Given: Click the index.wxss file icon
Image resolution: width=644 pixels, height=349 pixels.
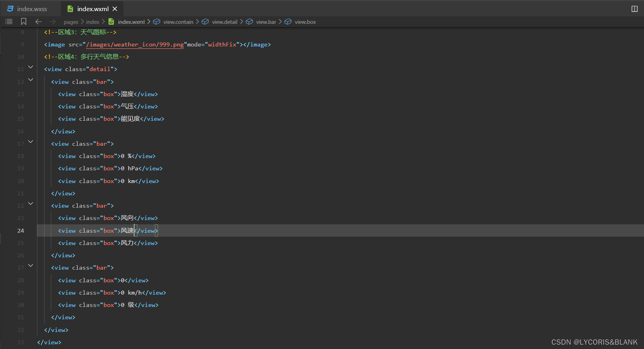Looking at the screenshot, I should pos(10,9).
